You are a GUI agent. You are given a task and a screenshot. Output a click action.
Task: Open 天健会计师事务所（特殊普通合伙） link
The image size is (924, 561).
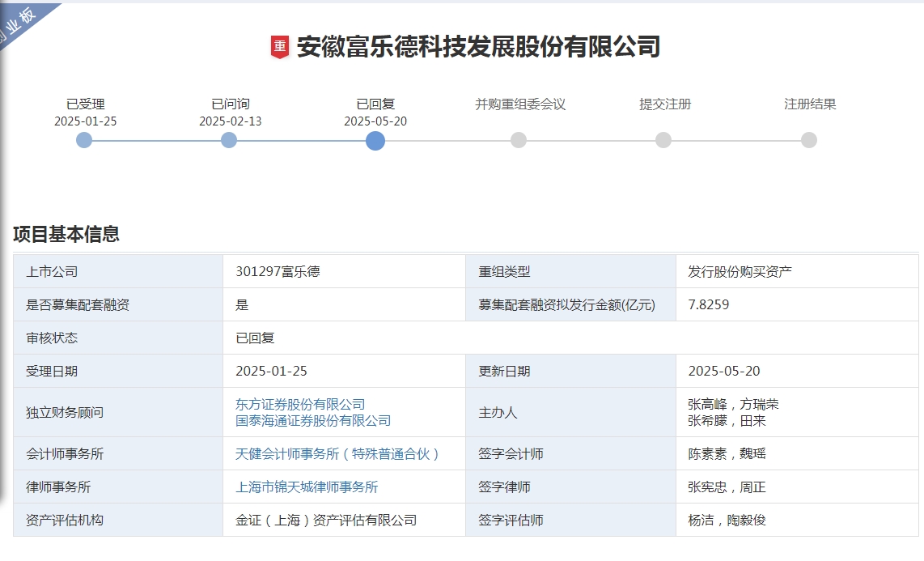(337, 454)
